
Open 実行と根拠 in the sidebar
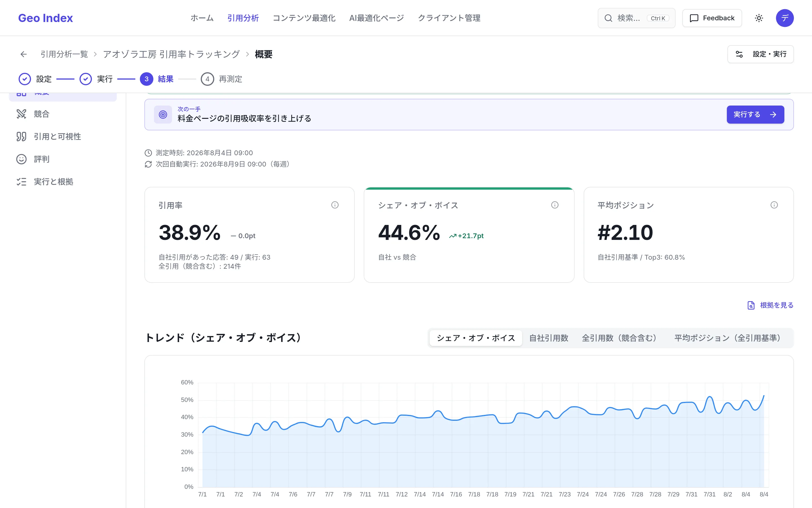point(63,181)
